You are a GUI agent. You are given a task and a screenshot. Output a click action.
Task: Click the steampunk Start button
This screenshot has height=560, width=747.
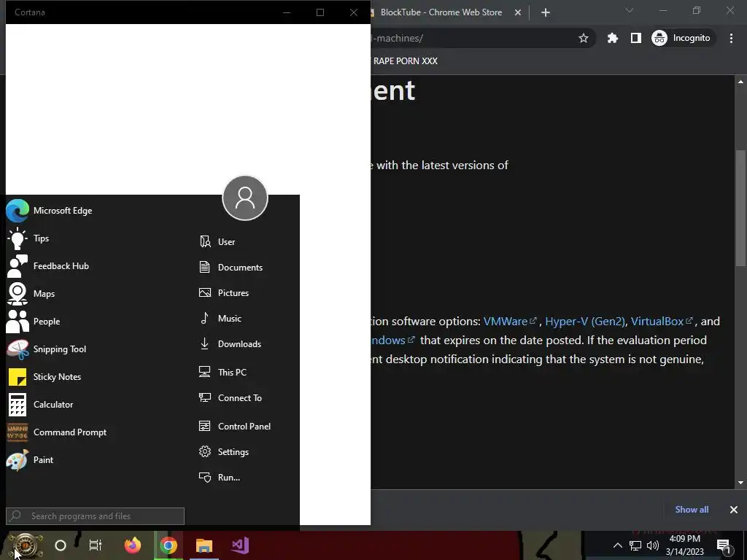click(25, 545)
